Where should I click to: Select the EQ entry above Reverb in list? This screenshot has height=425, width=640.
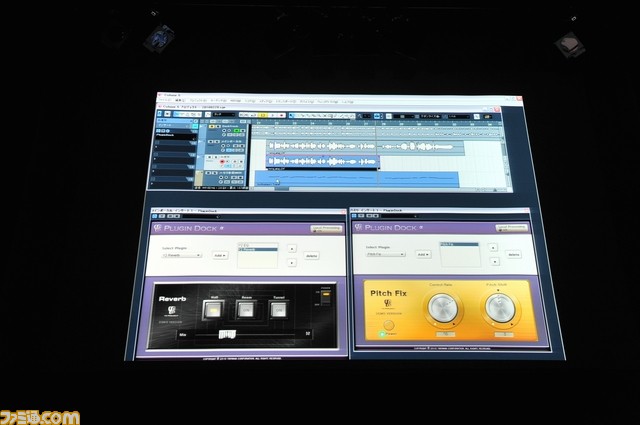coord(258,245)
